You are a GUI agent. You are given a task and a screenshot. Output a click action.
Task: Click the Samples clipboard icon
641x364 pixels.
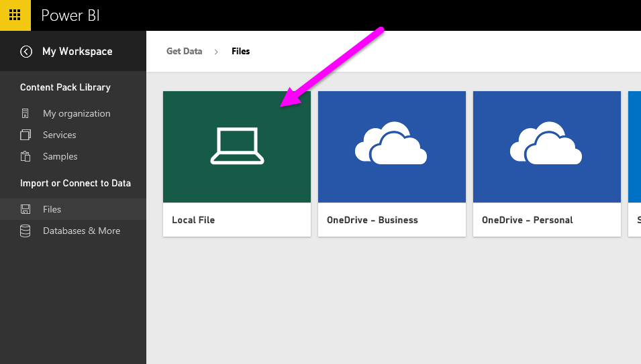click(x=26, y=157)
